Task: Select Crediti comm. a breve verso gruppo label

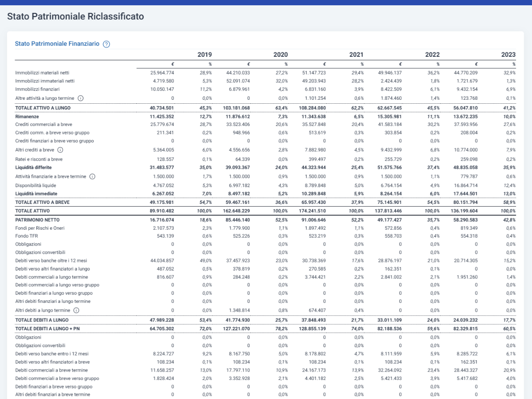Action: coord(52,133)
